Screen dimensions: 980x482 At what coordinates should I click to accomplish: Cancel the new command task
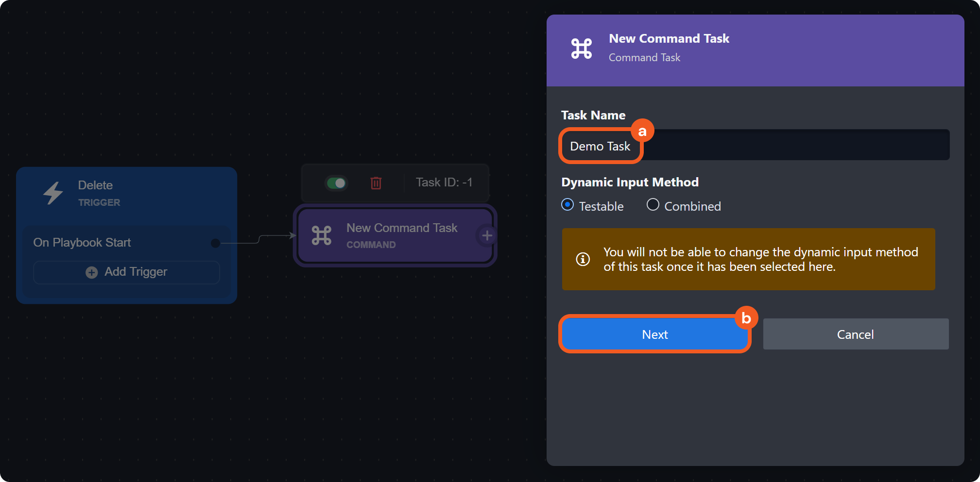pyautogui.click(x=855, y=334)
